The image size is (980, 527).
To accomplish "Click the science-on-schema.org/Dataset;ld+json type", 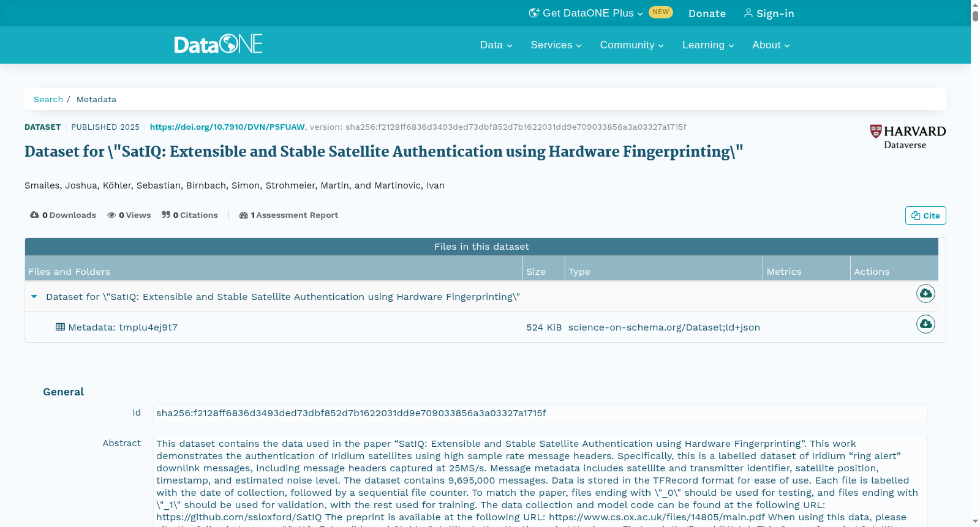I will pyautogui.click(x=664, y=327).
